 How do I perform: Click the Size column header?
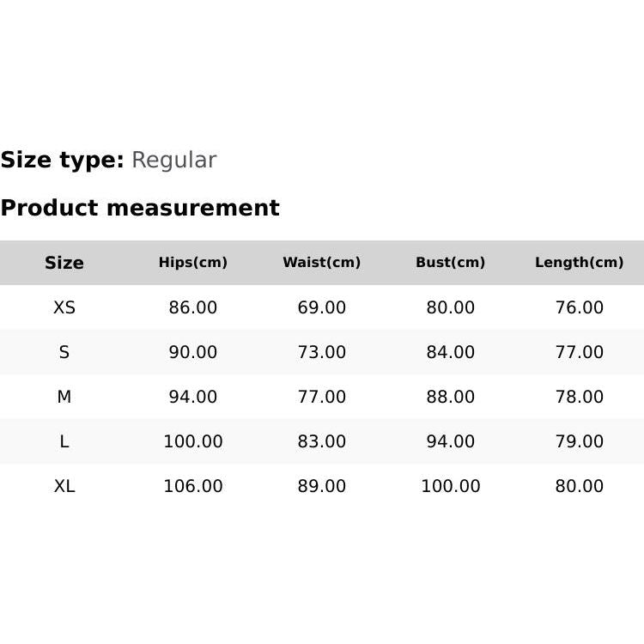click(64, 263)
